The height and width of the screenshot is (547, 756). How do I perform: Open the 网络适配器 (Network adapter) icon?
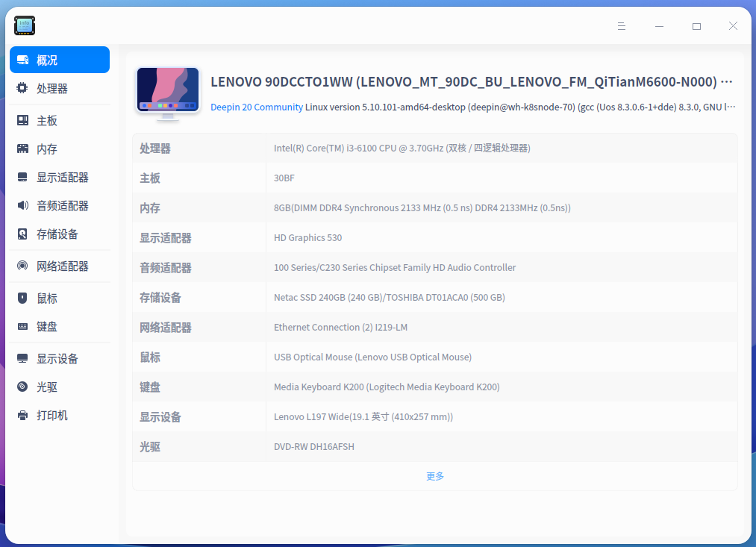point(22,266)
